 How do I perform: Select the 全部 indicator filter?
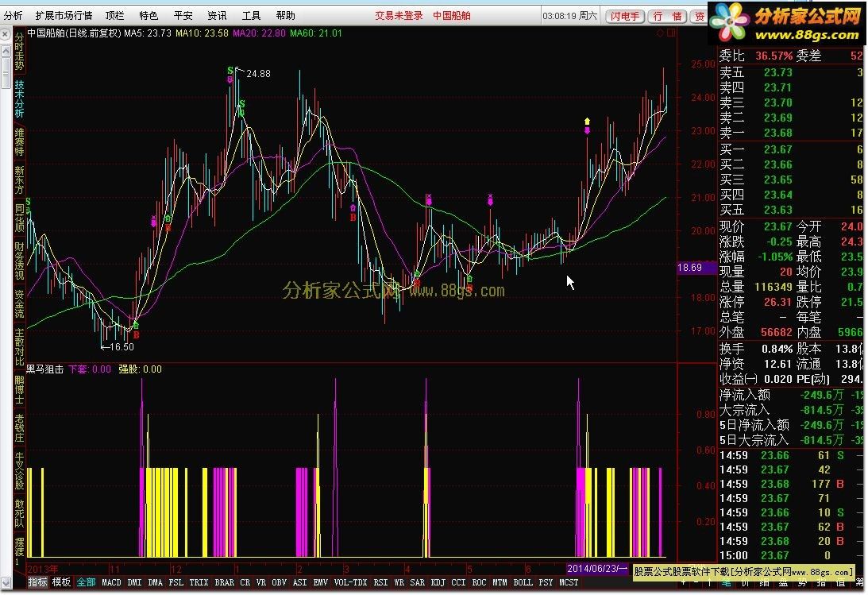click(86, 582)
